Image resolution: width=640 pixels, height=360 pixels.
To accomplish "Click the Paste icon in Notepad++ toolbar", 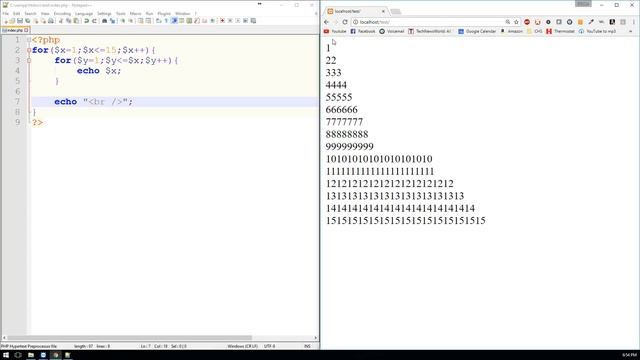I will [x=76, y=21].
